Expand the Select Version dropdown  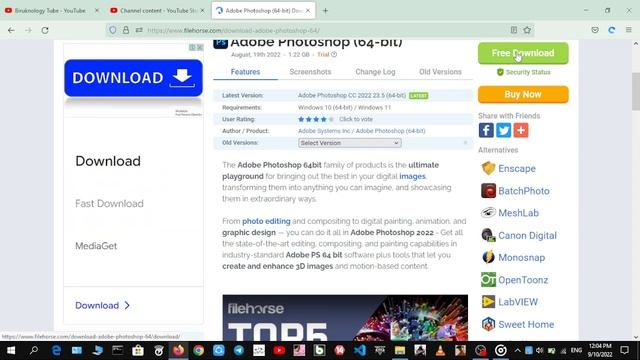[x=350, y=143]
